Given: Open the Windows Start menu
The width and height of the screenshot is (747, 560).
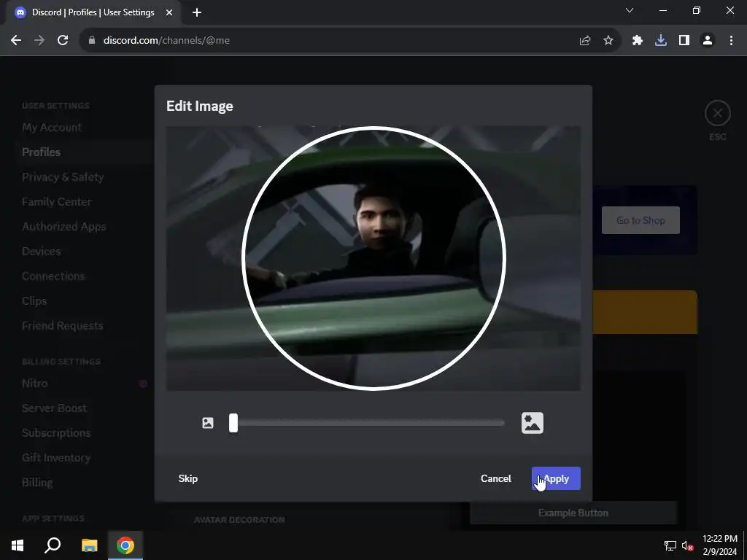Looking at the screenshot, I should [18, 545].
